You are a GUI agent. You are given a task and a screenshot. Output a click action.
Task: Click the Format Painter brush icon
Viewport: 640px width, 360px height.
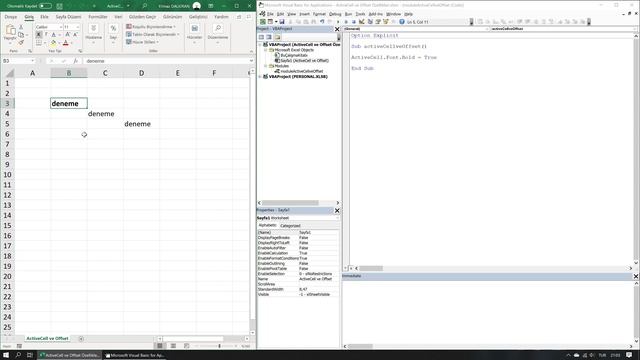(x=21, y=42)
